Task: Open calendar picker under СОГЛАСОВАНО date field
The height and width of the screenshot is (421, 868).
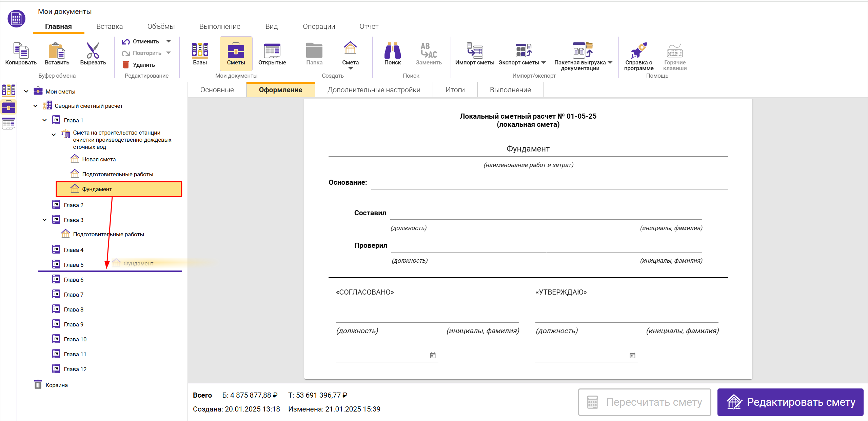Action: click(433, 355)
